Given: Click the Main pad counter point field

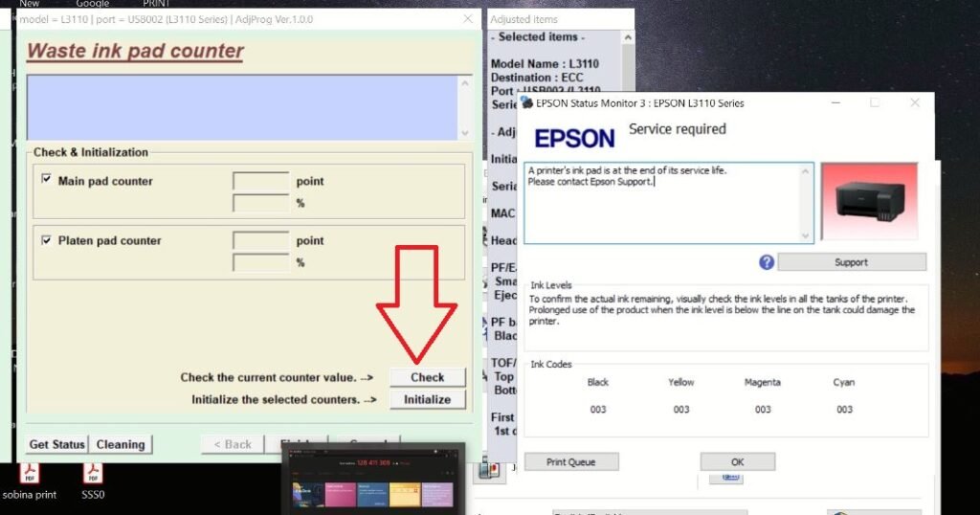Looking at the screenshot, I should 260,181.
